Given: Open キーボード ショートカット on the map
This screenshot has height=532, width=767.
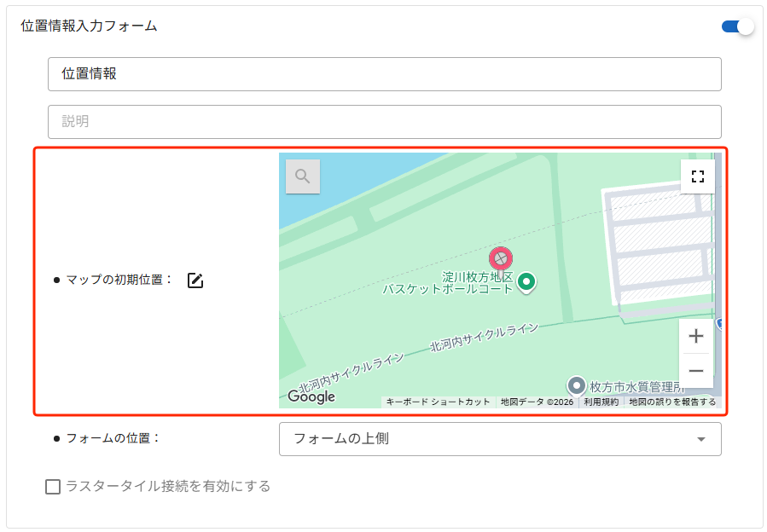Looking at the screenshot, I should (438, 402).
